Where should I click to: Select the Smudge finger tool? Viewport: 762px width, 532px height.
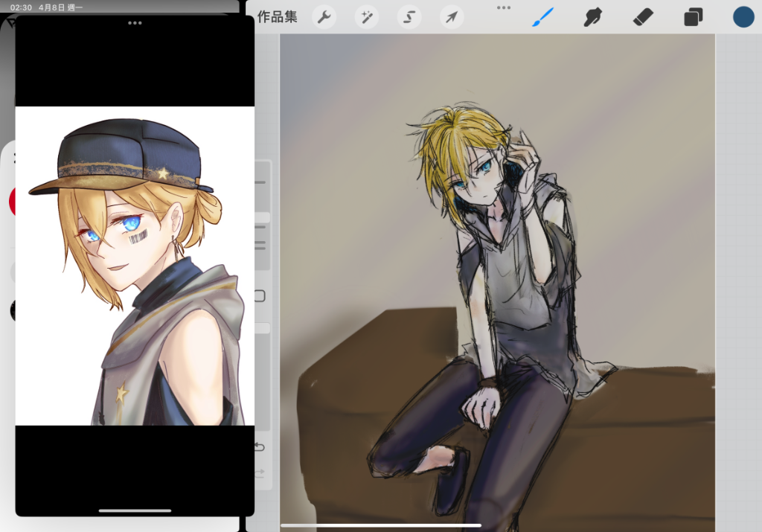click(593, 18)
